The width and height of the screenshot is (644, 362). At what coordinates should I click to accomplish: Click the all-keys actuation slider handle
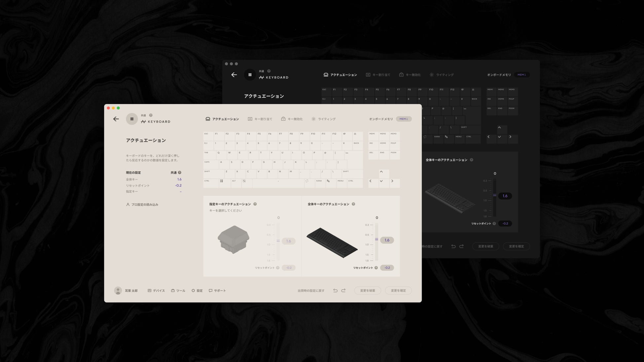tap(376, 239)
